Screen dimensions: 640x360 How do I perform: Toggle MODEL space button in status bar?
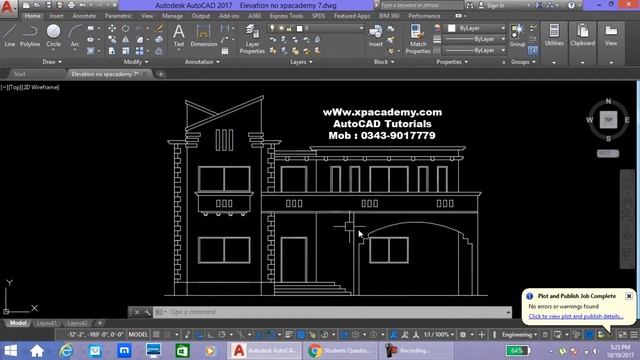(x=138, y=335)
